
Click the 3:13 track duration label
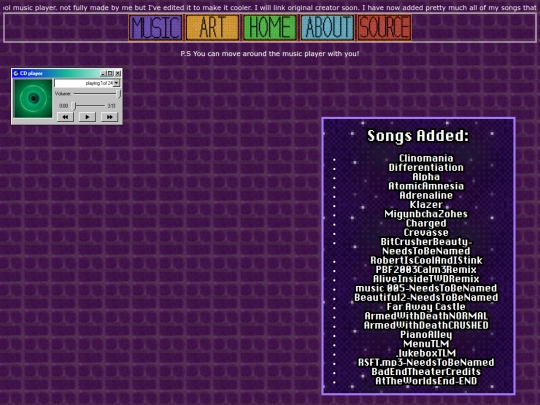click(111, 106)
